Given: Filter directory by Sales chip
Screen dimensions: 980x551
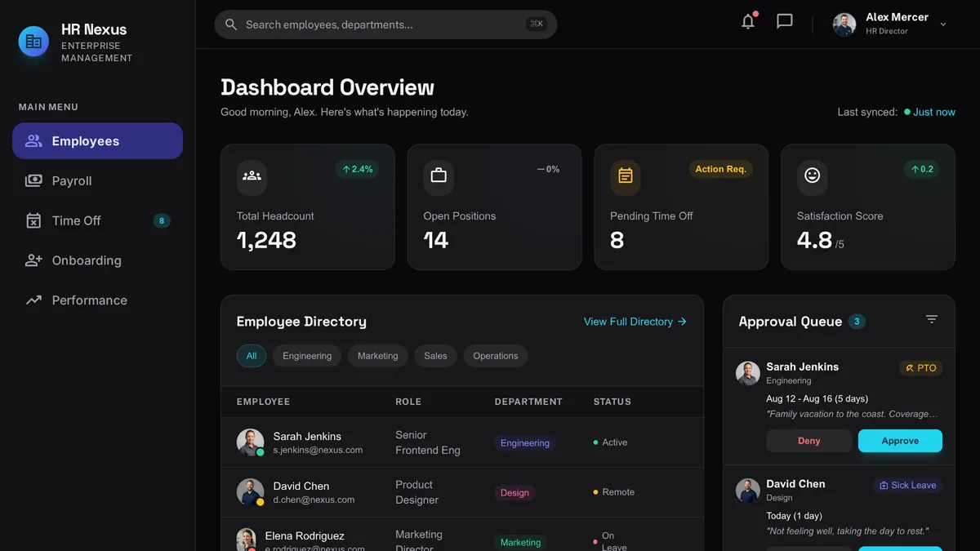Looking at the screenshot, I should (x=435, y=356).
